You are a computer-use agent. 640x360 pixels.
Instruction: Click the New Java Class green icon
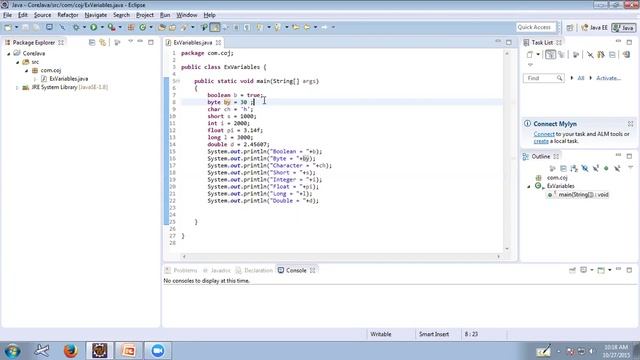point(142,27)
